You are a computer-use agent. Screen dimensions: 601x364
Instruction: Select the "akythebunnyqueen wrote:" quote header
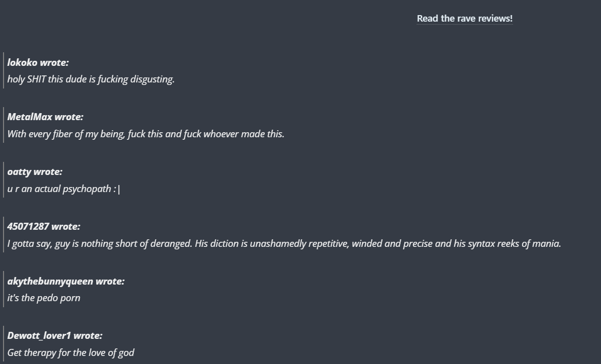click(x=66, y=282)
